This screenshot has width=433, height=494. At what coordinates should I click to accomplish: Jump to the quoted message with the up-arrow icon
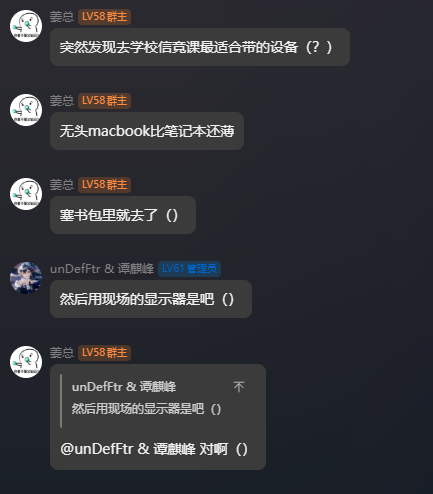click(239, 387)
